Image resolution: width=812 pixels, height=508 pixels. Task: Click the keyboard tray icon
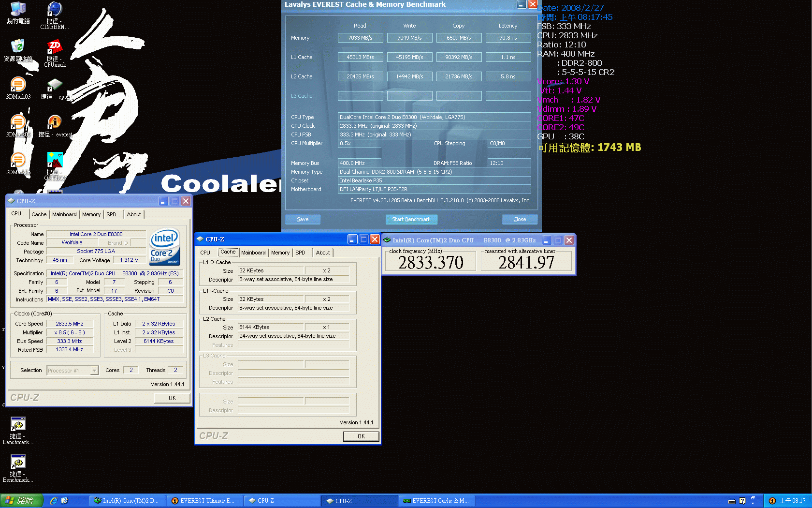click(732, 501)
